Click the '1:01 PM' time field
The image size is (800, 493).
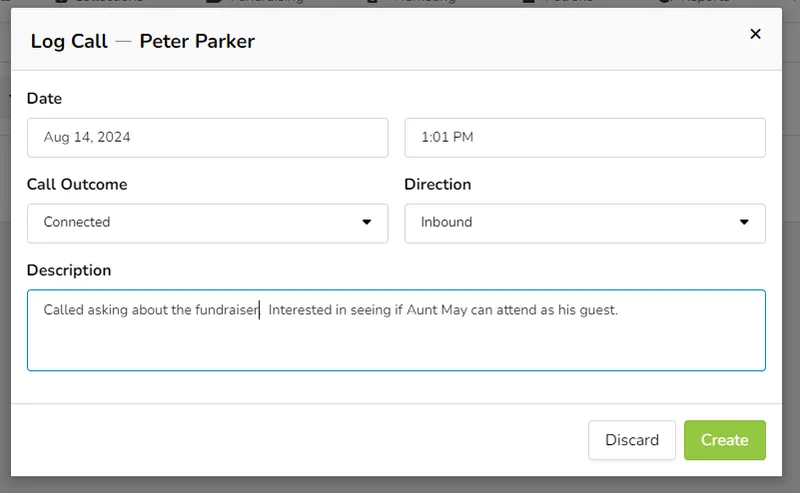coord(584,138)
